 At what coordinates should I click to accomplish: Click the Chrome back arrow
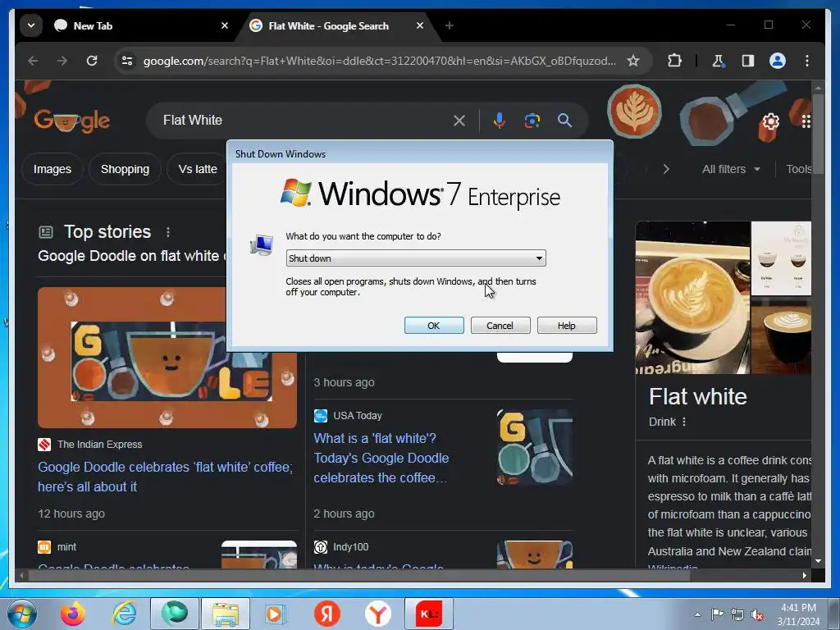(33, 61)
